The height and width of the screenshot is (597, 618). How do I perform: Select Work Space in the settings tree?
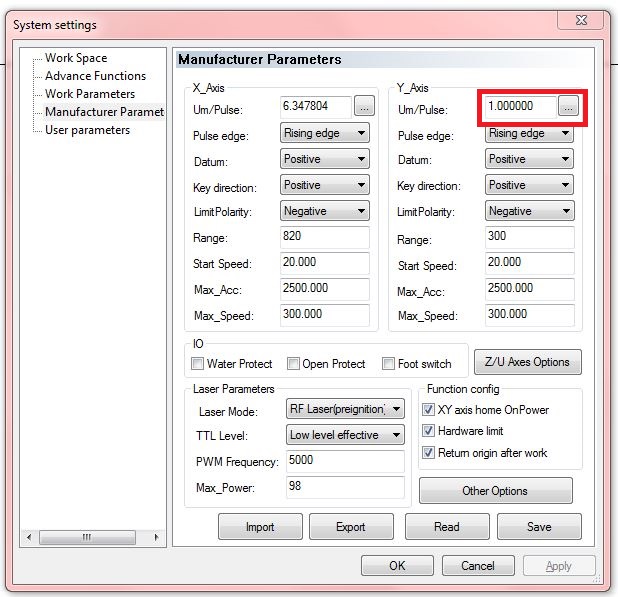(x=76, y=58)
